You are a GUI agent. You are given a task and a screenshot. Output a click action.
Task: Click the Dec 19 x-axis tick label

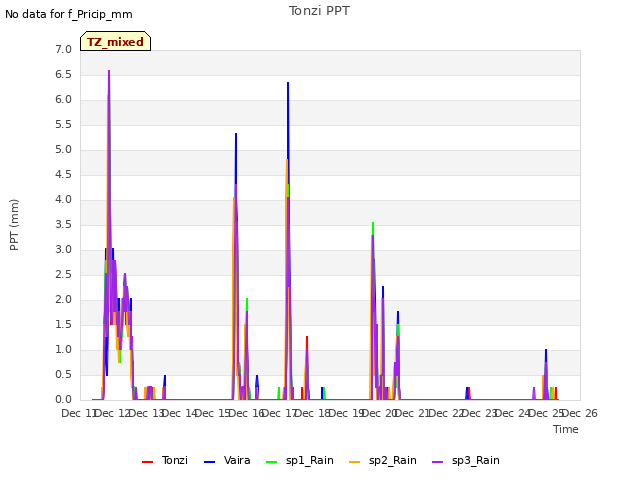tap(347, 413)
